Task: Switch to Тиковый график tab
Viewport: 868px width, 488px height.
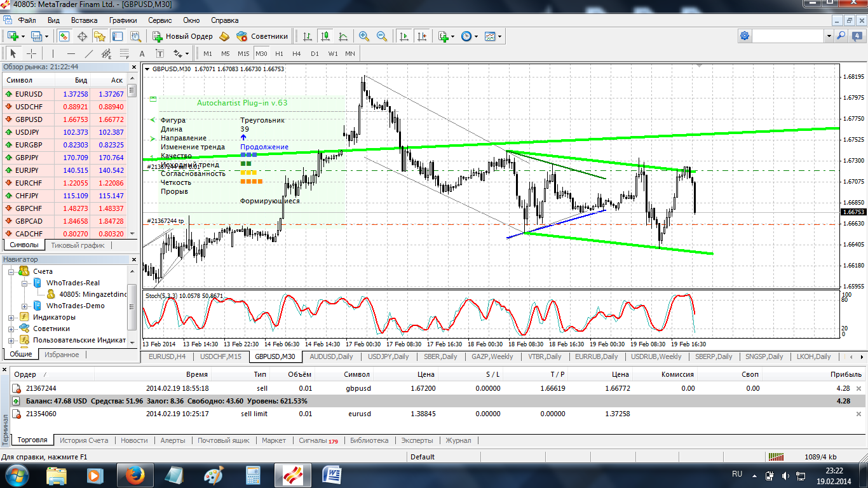Action: 78,245
